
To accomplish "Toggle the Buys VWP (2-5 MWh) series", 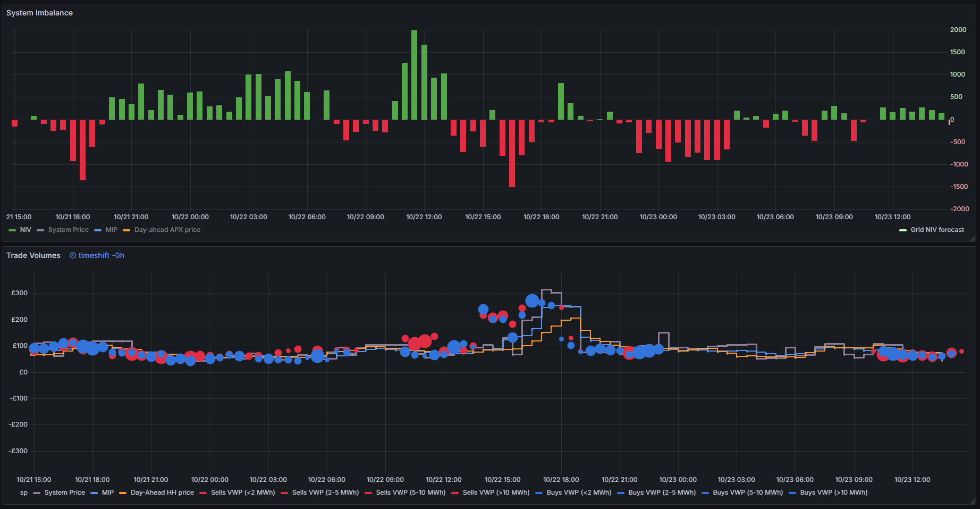I will [x=621, y=493].
